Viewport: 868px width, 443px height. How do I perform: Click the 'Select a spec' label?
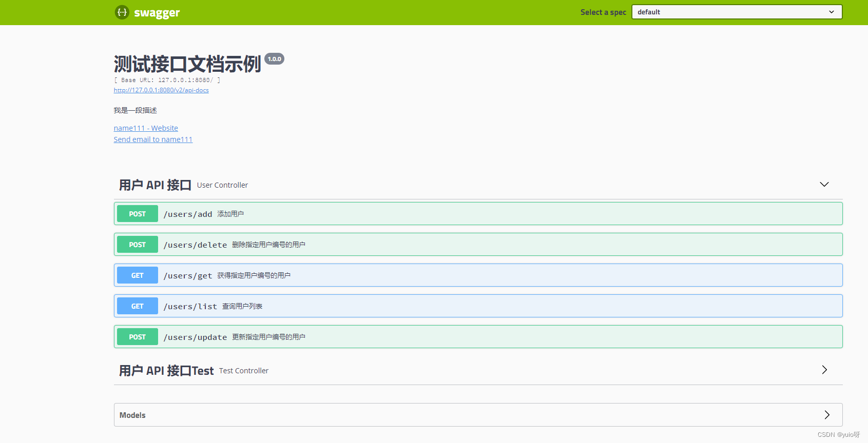coord(603,12)
